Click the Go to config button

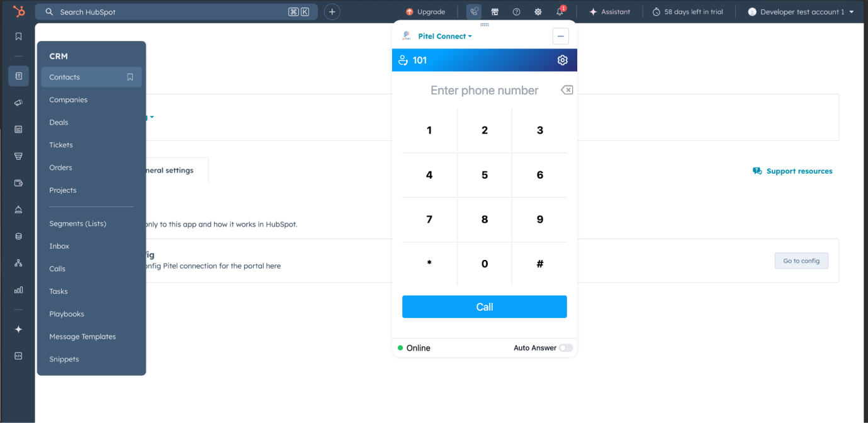pyautogui.click(x=801, y=261)
